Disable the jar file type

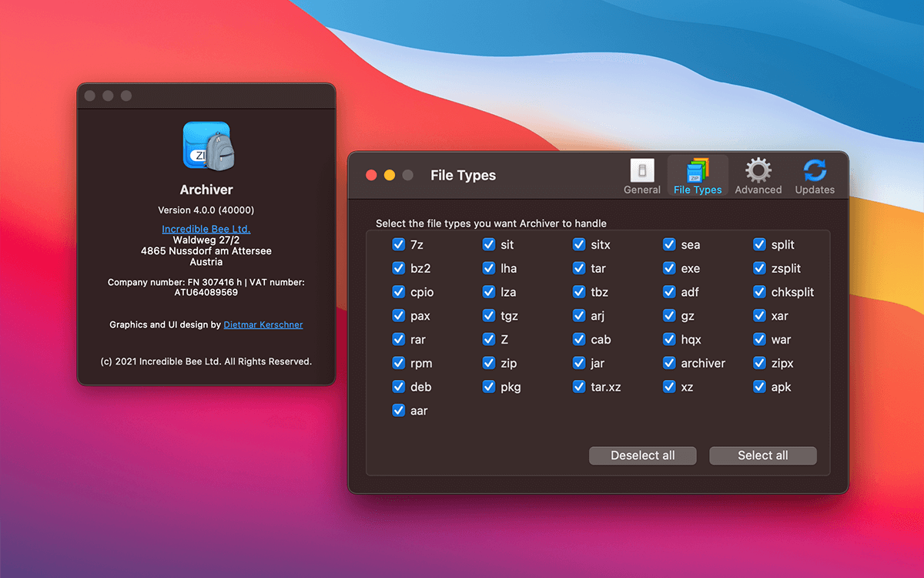click(579, 363)
